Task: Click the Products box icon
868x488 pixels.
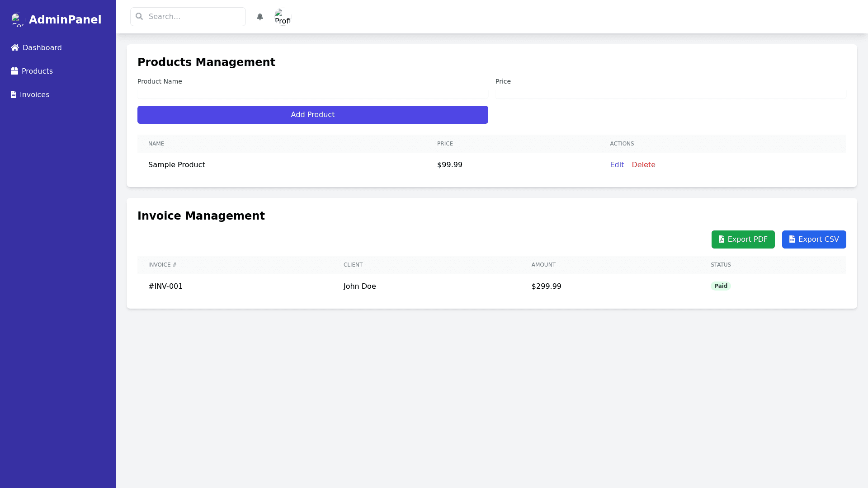Action: (14, 71)
